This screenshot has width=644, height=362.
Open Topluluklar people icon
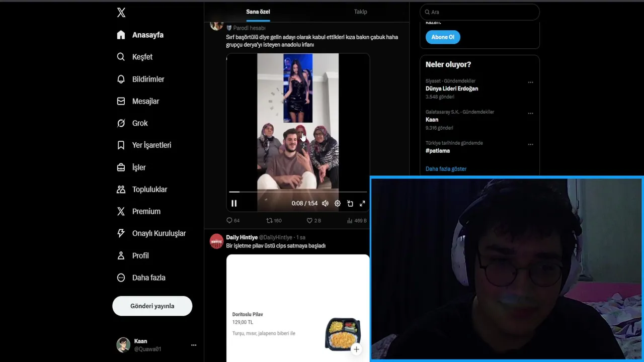pyautogui.click(x=121, y=190)
